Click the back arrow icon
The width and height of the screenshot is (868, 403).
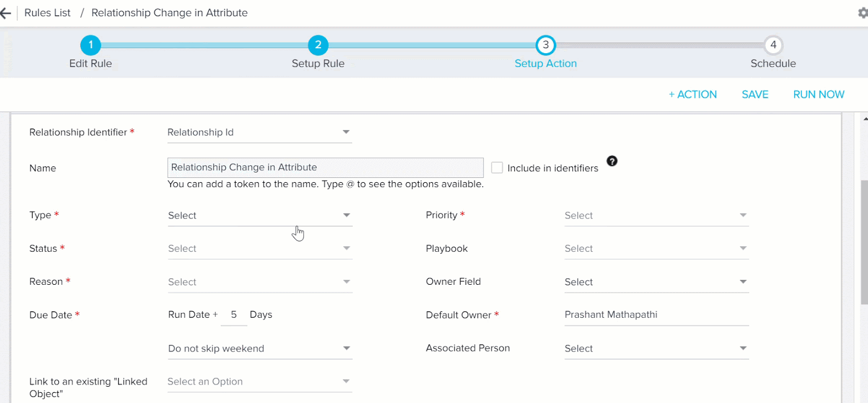click(6, 13)
